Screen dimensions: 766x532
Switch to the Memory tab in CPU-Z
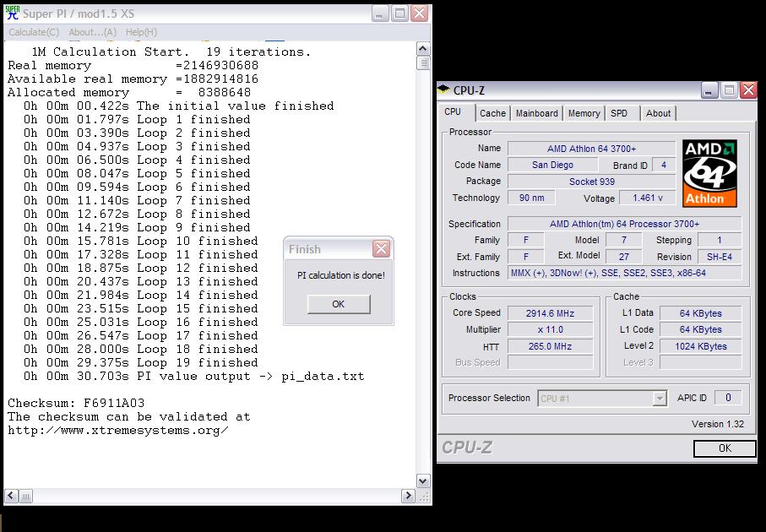[584, 113]
